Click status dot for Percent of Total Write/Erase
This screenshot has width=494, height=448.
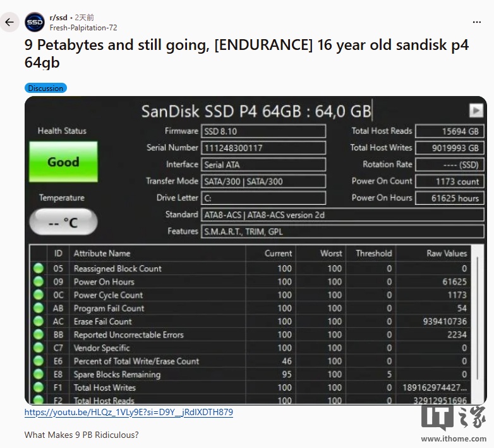[x=39, y=361]
